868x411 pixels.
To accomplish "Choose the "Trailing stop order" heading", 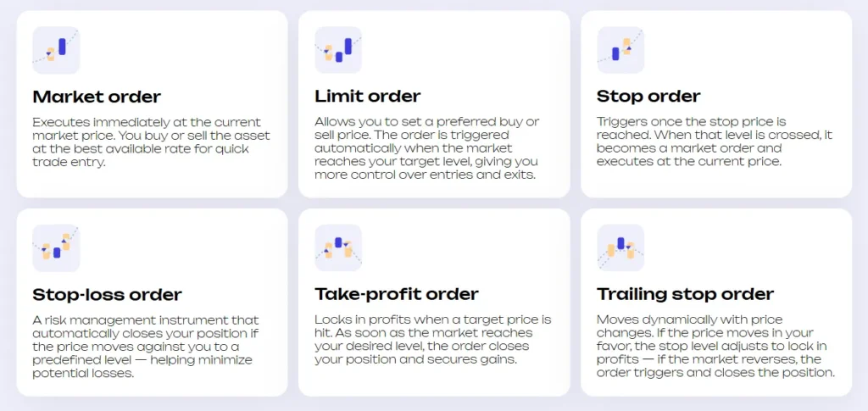I will click(685, 295).
